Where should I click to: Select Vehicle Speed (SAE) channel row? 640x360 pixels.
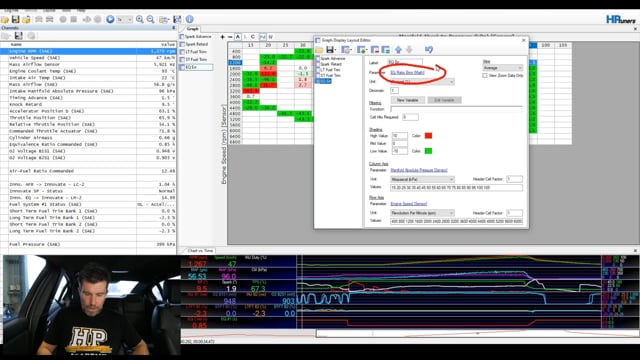click(88, 58)
